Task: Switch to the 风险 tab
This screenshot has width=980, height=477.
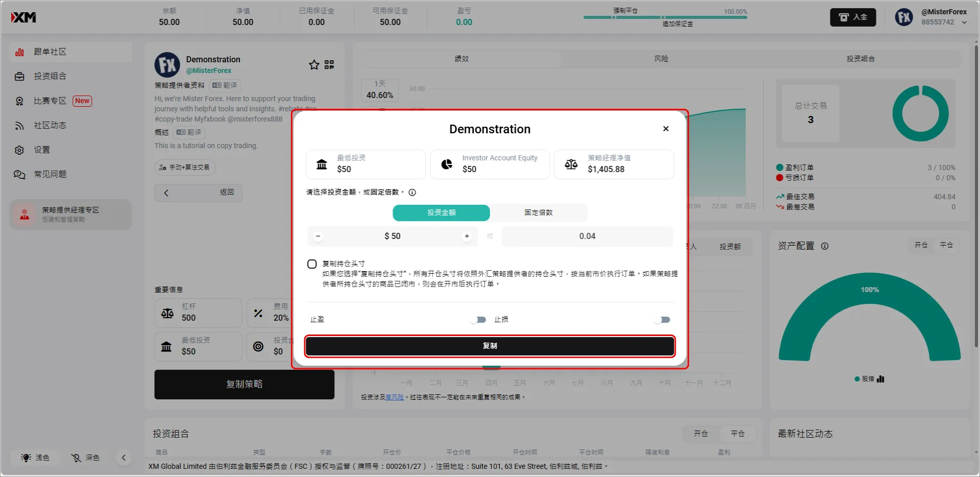Action: coord(661,59)
